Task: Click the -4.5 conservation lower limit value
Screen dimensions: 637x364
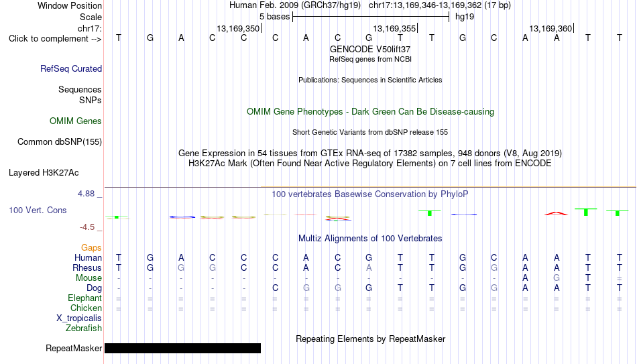Action: pyautogui.click(x=87, y=227)
